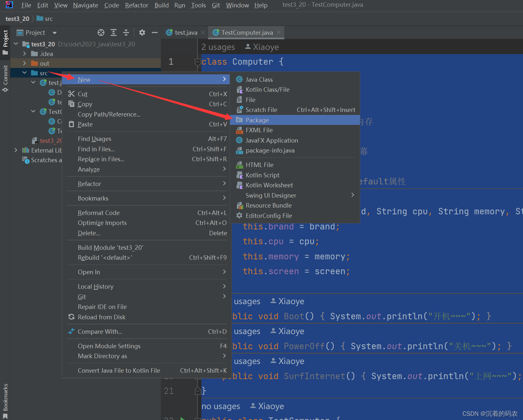
Task: Click the '2 usages' hint above Computer class
Action: pyautogui.click(x=218, y=47)
